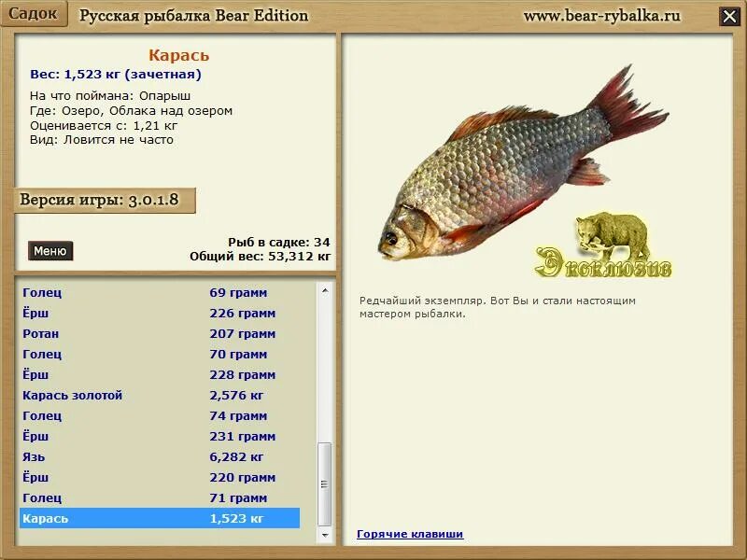
Task: Select the Язь 6,282 кг row
Action: [160, 456]
